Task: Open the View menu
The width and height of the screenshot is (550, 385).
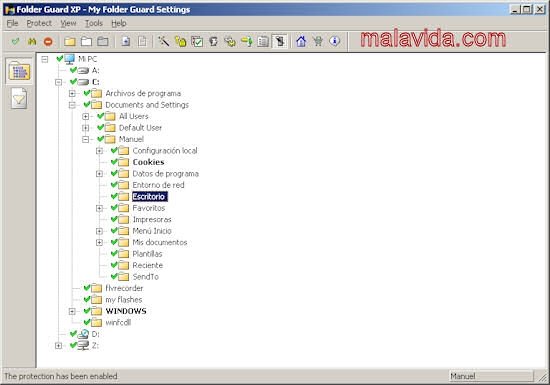Action: coord(68,23)
